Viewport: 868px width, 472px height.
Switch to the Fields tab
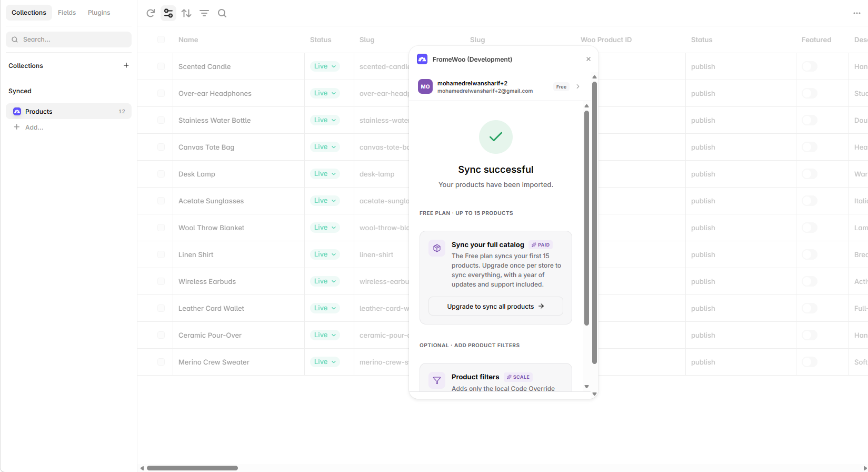point(67,13)
